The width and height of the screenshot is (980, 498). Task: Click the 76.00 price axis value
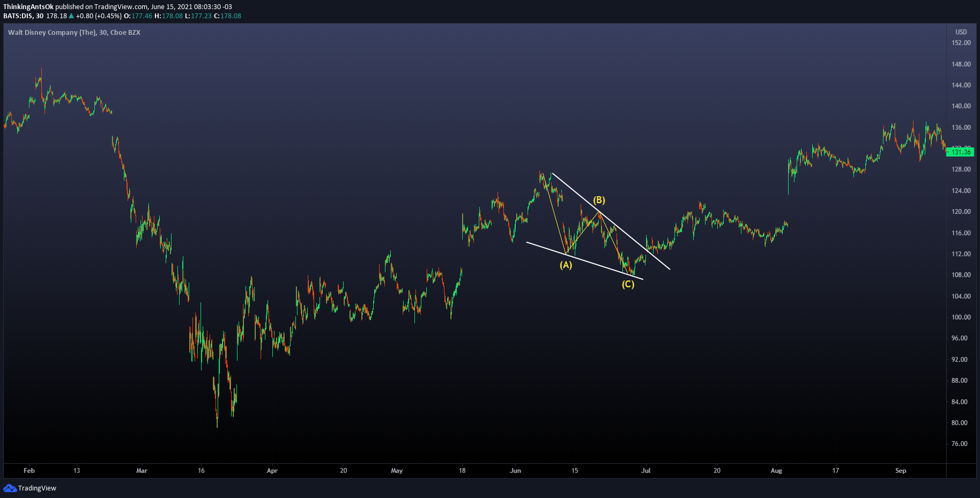click(x=960, y=444)
